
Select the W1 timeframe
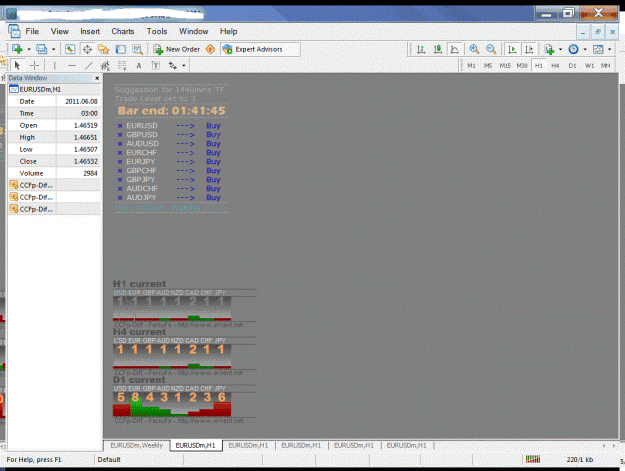point(590,65)
